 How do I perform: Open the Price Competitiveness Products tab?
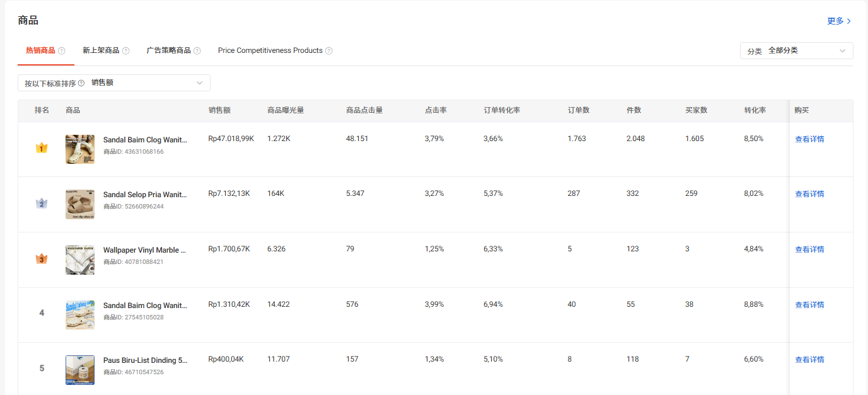(x=270, y=50)
